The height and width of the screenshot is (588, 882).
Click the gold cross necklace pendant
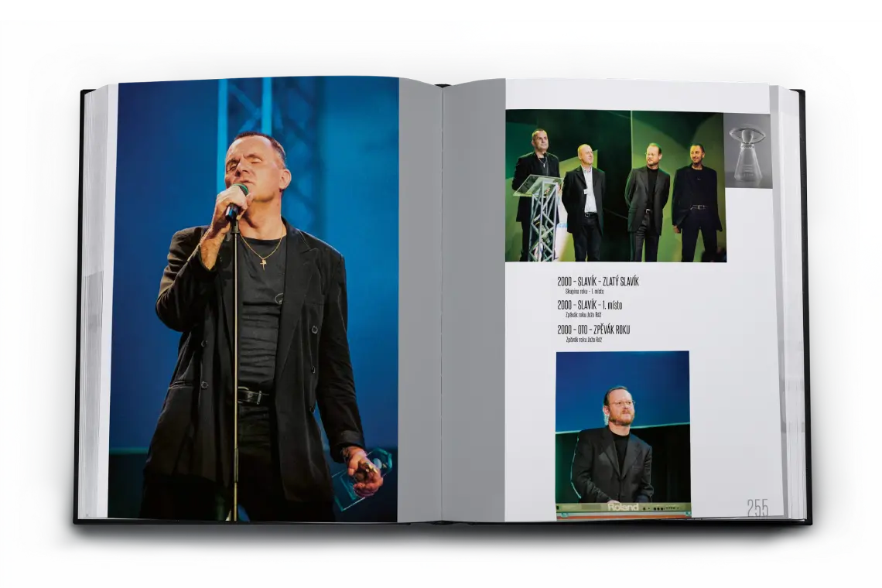pyautogui.click(x=263, y=263)
